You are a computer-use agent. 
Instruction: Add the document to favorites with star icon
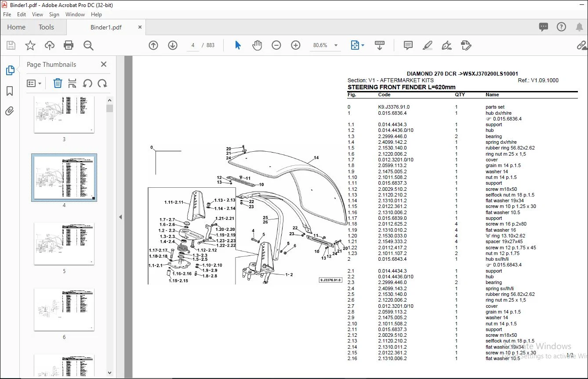pos(30,45)
